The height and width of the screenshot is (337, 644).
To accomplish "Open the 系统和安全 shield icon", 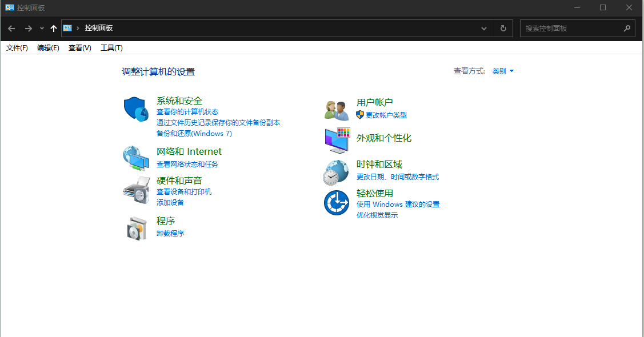I will click(136, 109).
